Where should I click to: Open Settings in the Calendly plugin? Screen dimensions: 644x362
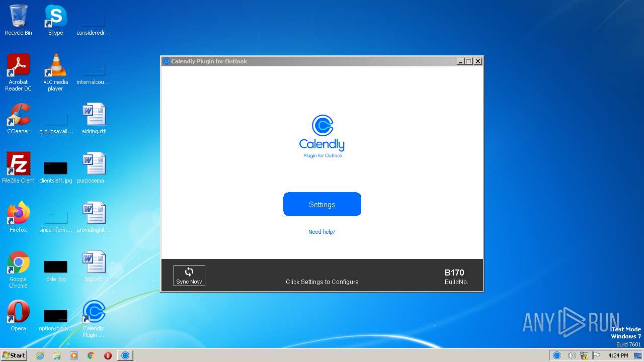[322, 204]
